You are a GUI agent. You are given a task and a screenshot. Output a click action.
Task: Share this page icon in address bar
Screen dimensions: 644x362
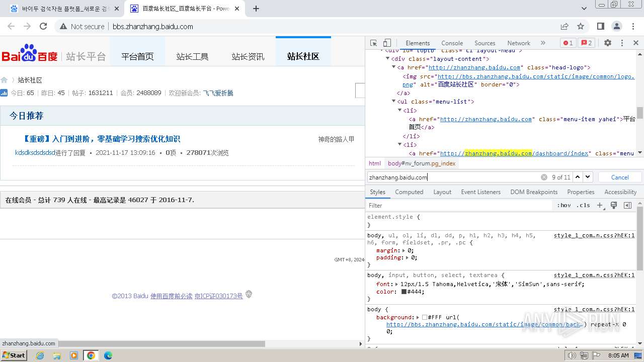[x=565, y=26]
